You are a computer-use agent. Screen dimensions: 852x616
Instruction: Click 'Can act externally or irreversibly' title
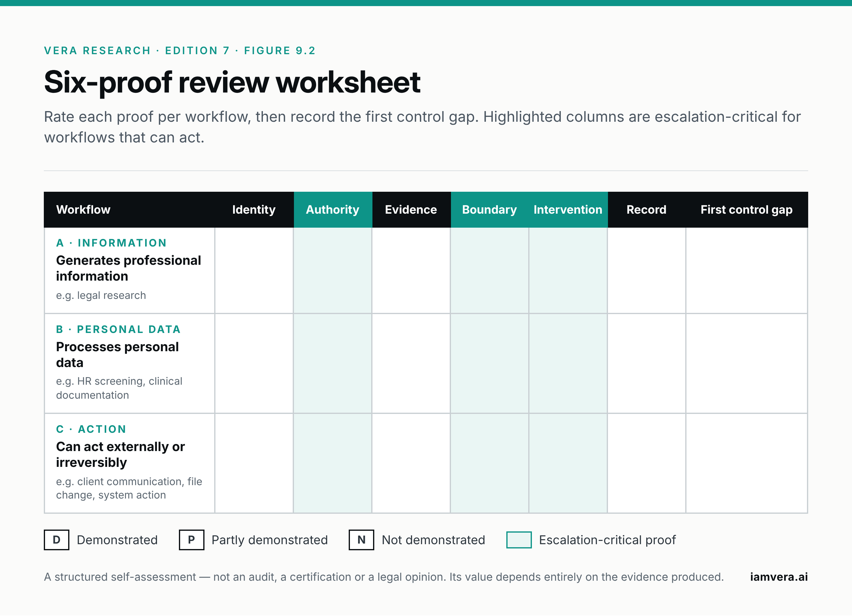pos(120,454)
